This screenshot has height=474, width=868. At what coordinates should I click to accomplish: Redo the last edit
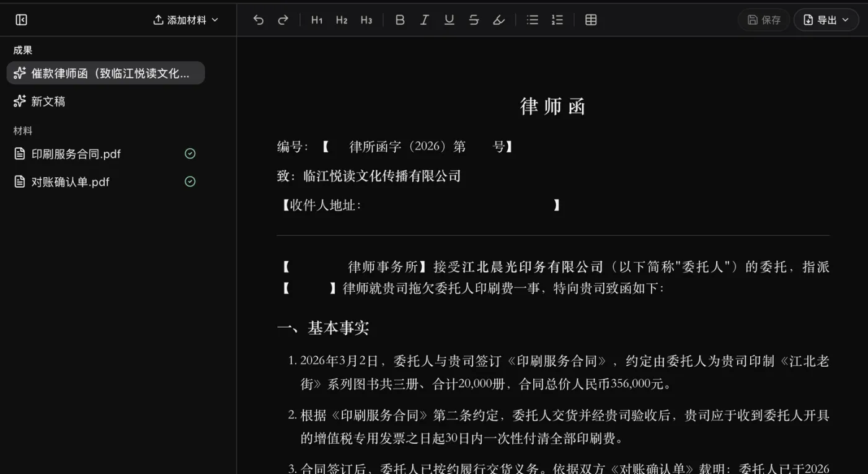(x=283, y=20)
